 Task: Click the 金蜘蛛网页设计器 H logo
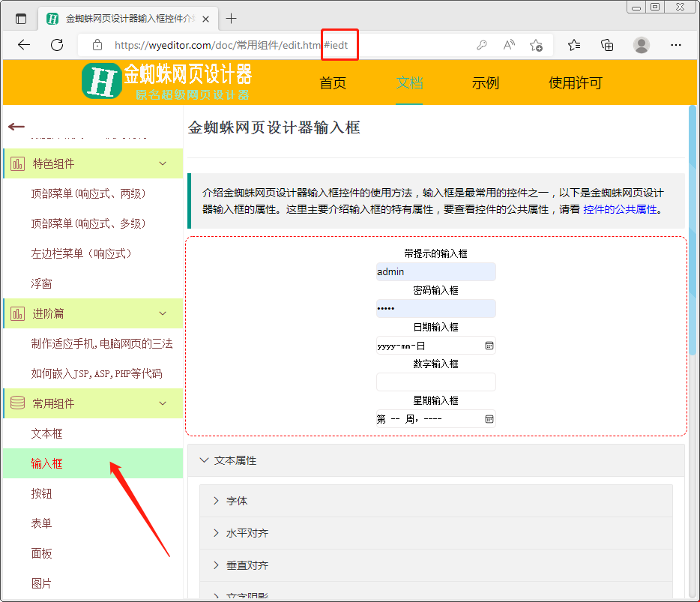pos(102,81)
